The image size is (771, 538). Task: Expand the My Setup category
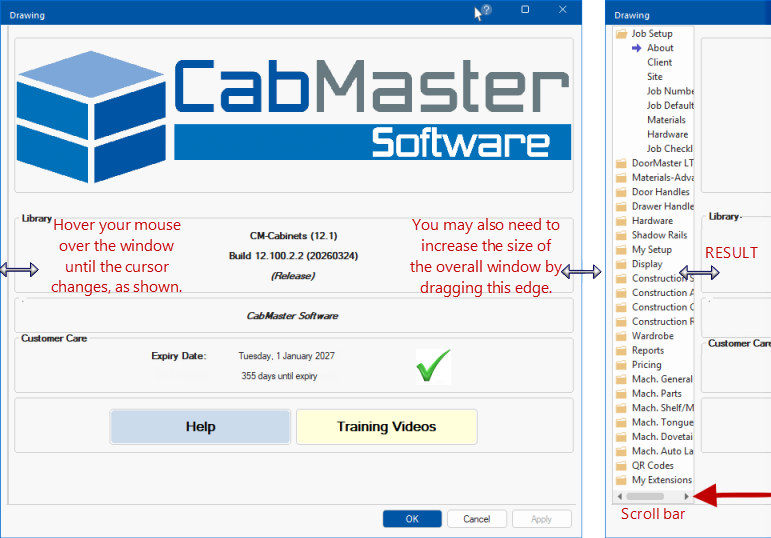click(651, 250)
